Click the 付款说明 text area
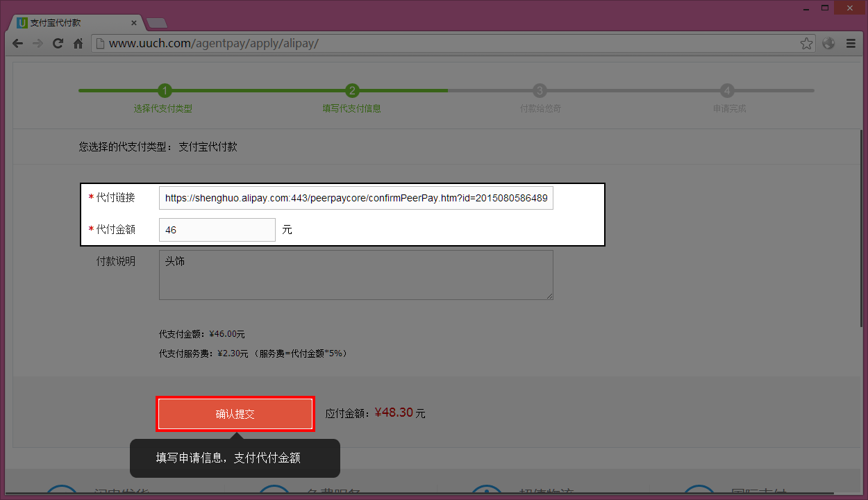This screenshot has width=868, height=500. (x=356, y=275)
